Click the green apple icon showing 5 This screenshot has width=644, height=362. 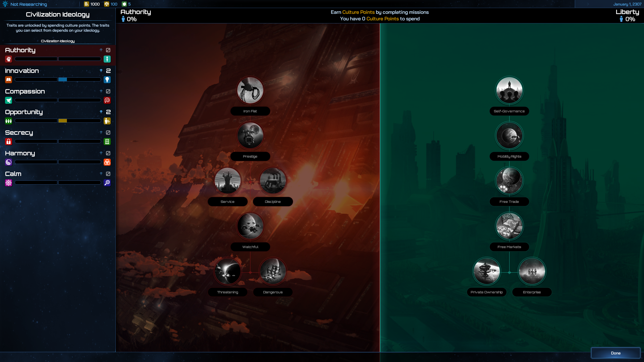pyautogui.click(x=124, y=4)
